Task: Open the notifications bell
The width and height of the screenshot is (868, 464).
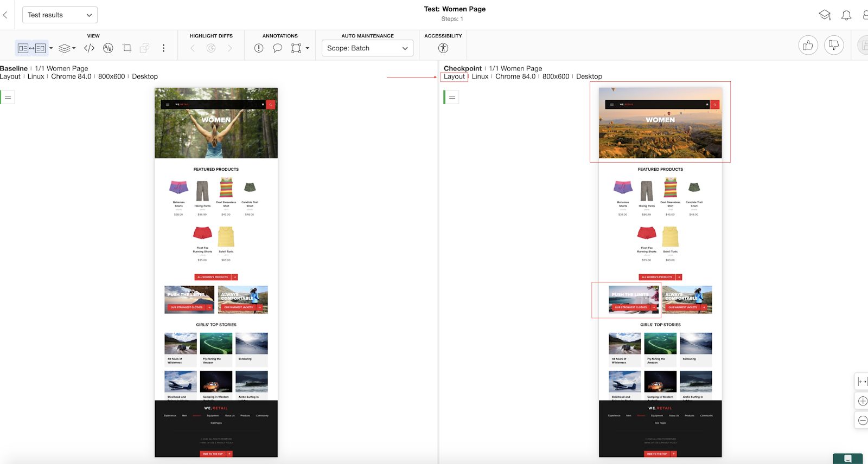Action: coord(846,15)
